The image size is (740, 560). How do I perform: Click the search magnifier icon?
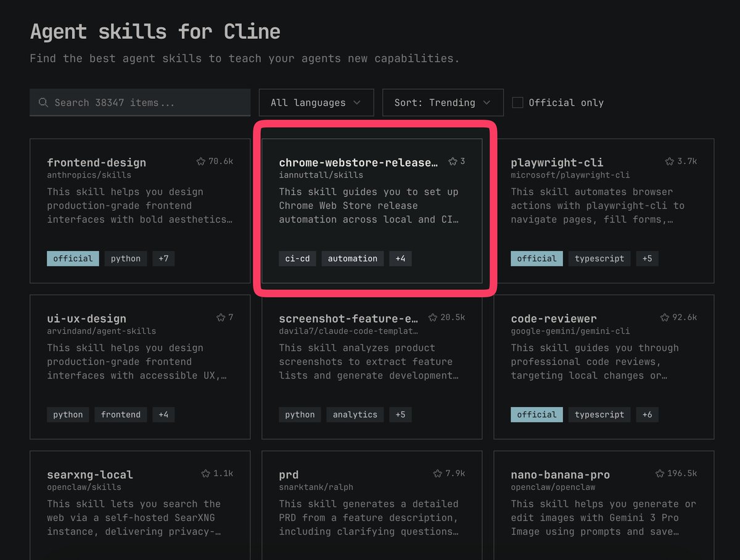click(43, 102)
